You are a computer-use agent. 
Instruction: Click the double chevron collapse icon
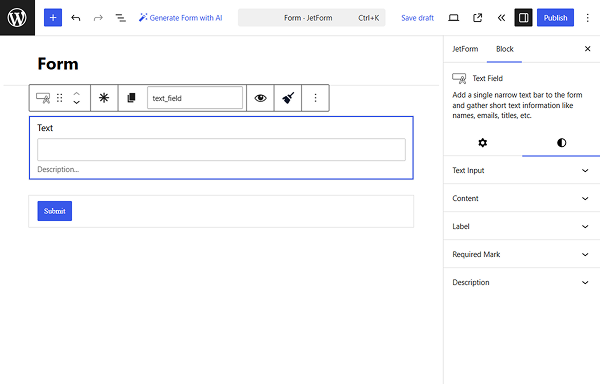click(x=501, y=18)
